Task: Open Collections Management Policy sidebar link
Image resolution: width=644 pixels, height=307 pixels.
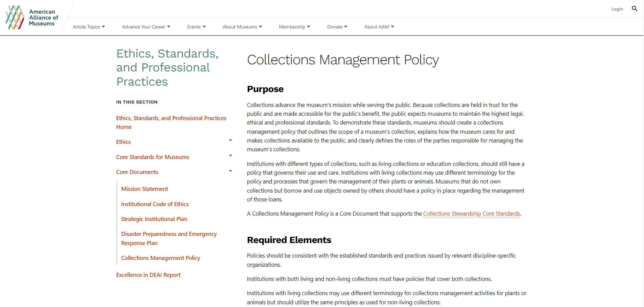Action: point(161,258)
